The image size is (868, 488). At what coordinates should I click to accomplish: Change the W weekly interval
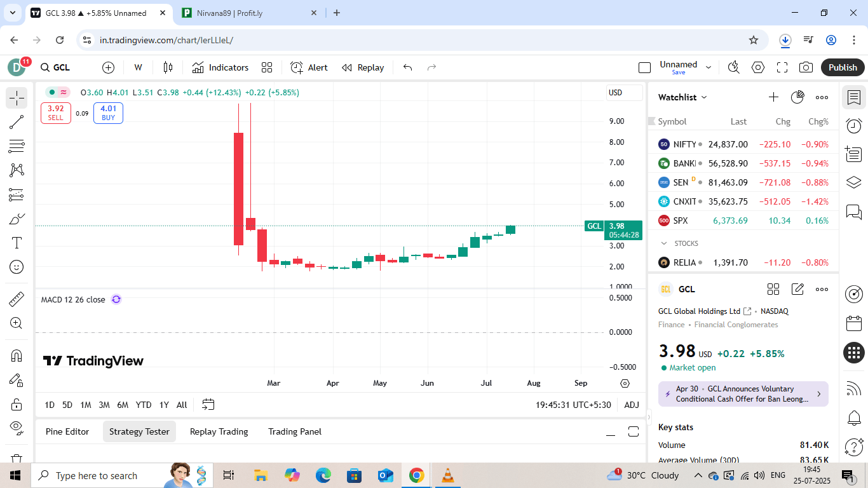[138, 67]
